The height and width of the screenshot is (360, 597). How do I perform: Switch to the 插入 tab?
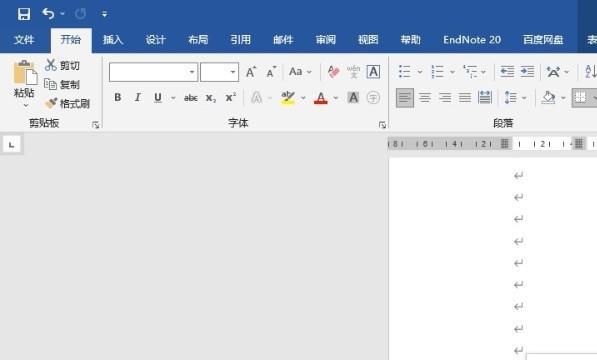113,40
